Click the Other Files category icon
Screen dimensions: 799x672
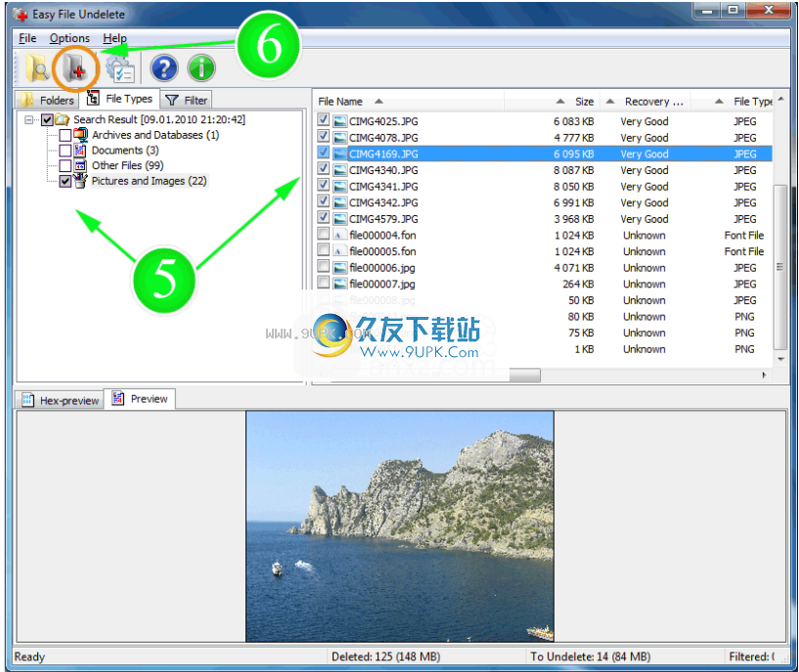(x=80, y=165)
